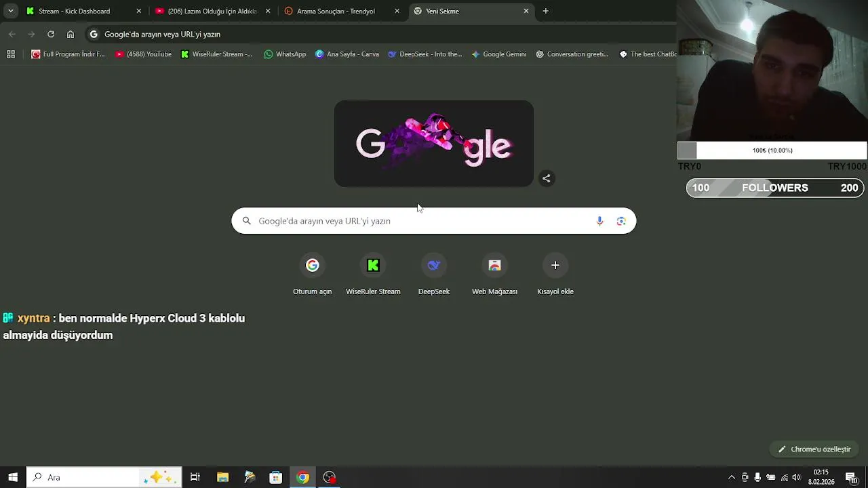Switch to Arama Sonuçları - Trendyol tab
This screenshot has width=868, height=488.
pos(342,11)
